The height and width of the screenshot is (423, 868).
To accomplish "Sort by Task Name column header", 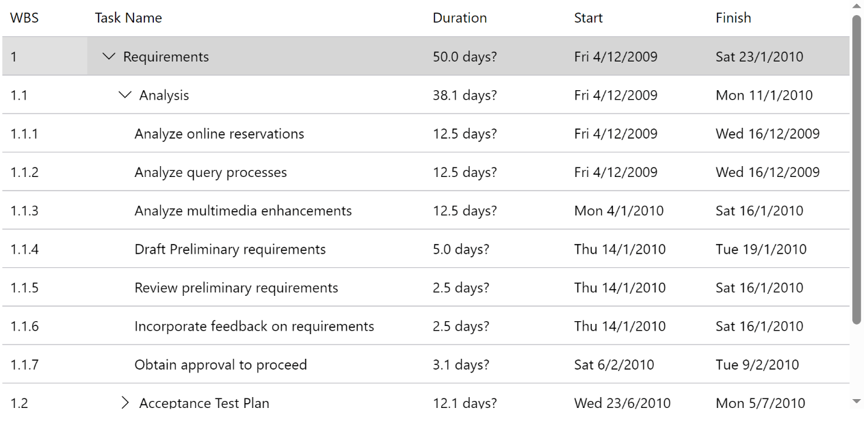I will point(129,18).
